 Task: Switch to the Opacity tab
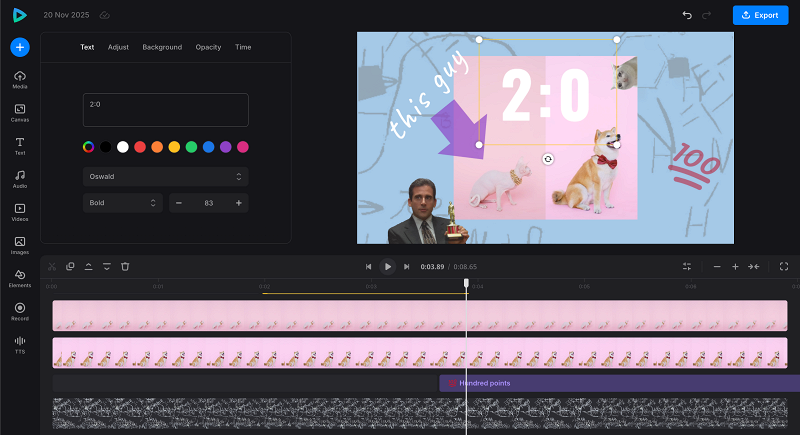coord(208,47)
